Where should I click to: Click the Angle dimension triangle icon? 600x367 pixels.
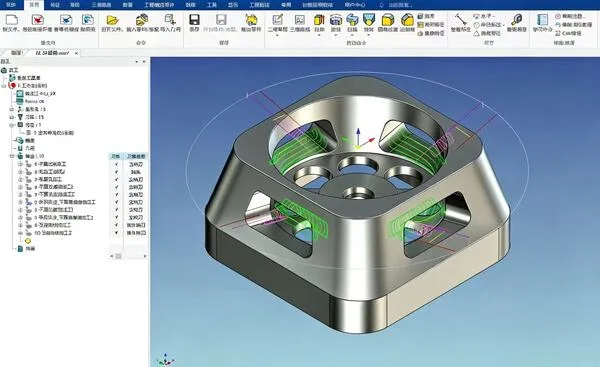coord(476,33)
